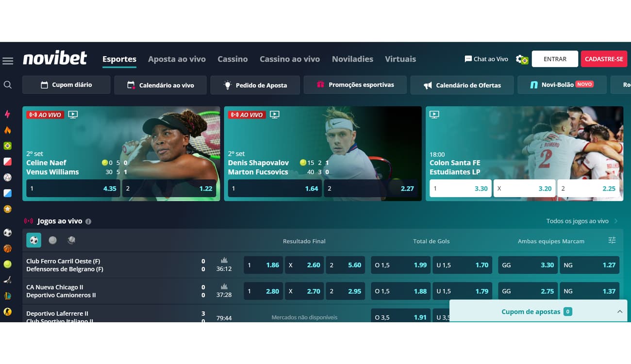Select draw X odds 3.20 on Colon card
The height and width of the screenshot is (364, 631).
pyautogui.click(x=525, y=188)
